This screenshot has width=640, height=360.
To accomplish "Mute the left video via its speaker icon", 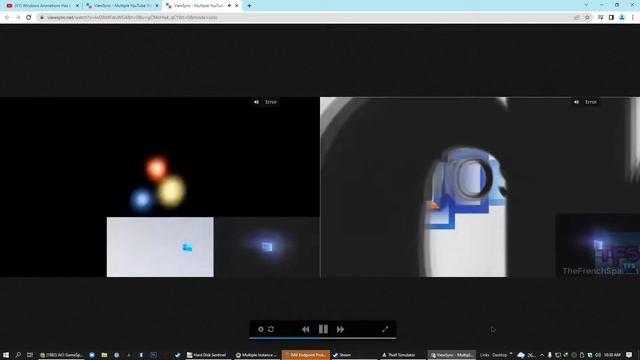I will tap(256, 102).
